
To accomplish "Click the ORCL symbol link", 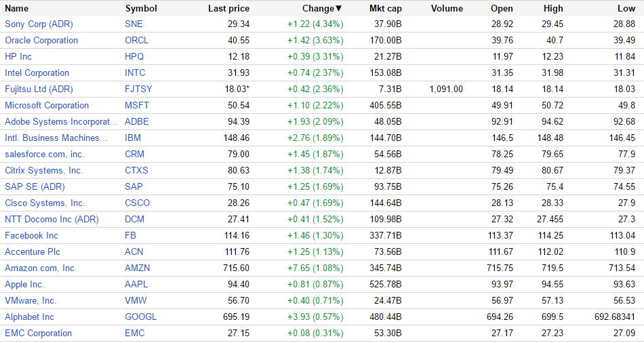I will click(136, 40).
